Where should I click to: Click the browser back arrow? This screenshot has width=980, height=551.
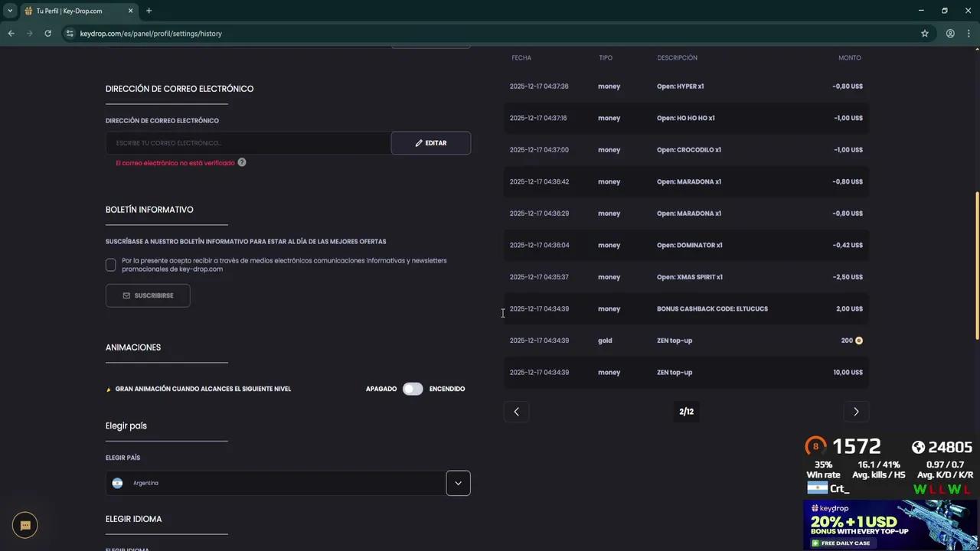(11, 34)
